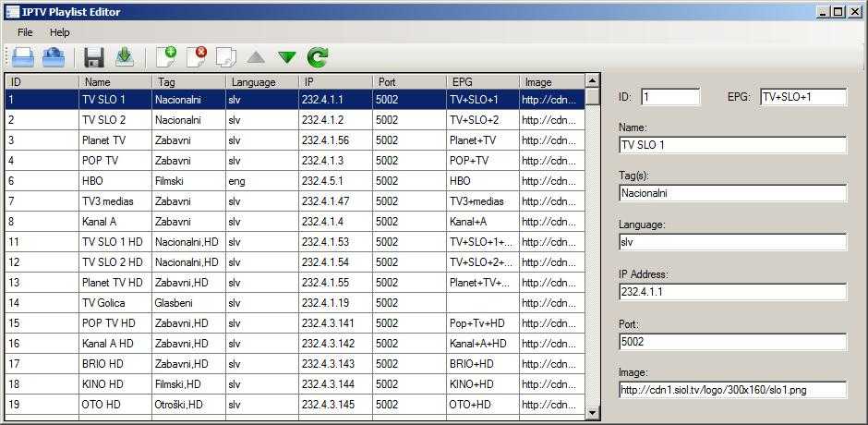Select the POP TV HD channel
Screen dimensions: 868x425
(x=109, y=323)
